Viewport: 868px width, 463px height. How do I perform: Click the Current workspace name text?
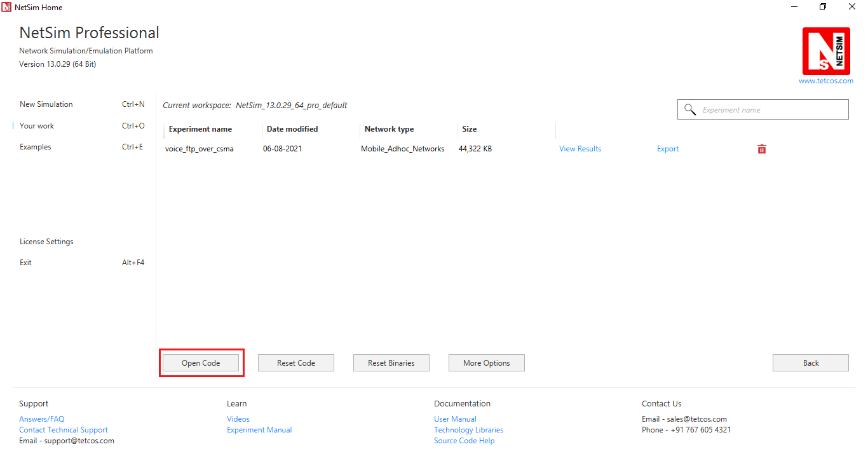tap(292, 106)
